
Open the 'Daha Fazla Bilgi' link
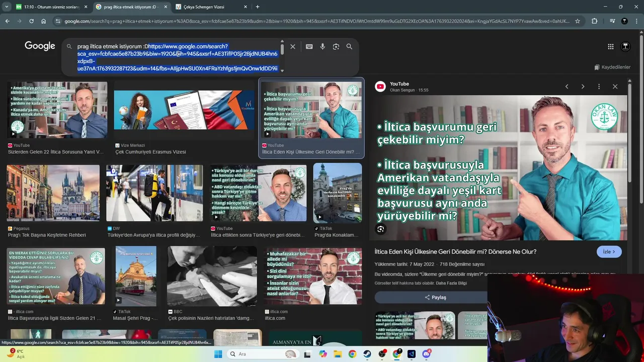pyautogui.click(x=451, y=283)
